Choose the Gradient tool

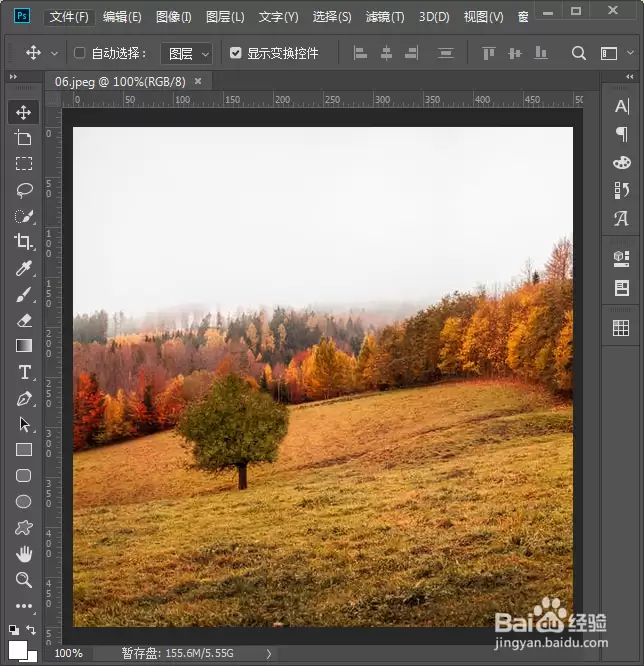24,346
